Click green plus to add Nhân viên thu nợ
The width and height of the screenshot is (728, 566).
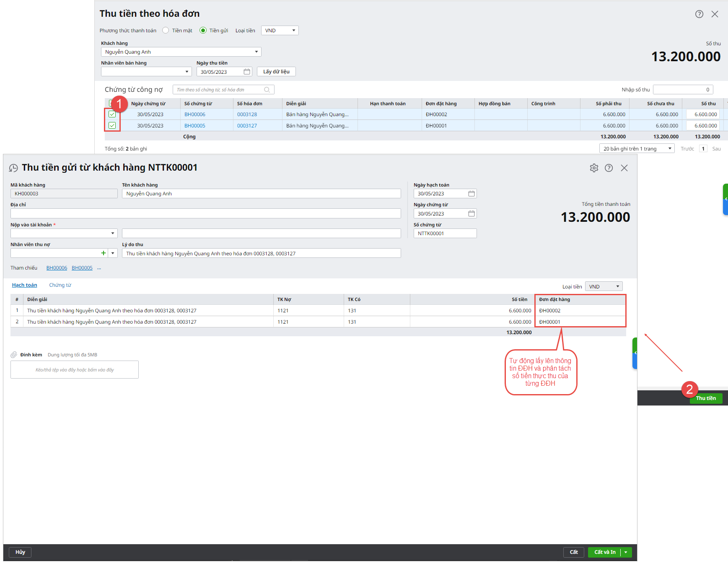[104, 253]
